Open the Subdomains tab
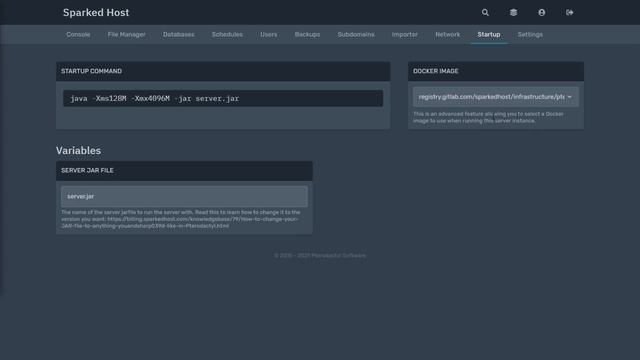 coord(356,35)
